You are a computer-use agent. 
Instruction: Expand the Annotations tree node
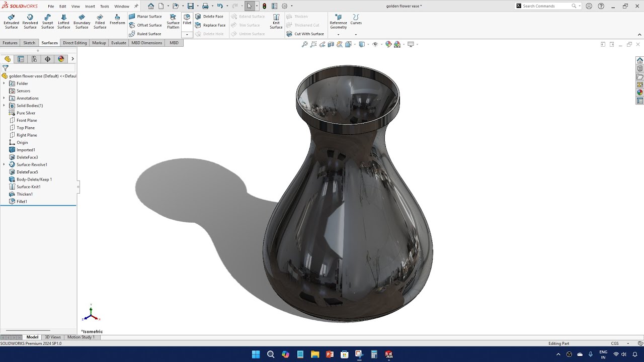click(x=4, y=98)
